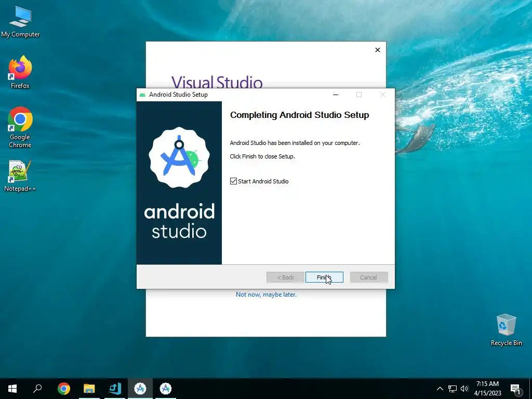532x399 pixels.
Task: Open the volume tray icon
Action: tap(464, 389)
